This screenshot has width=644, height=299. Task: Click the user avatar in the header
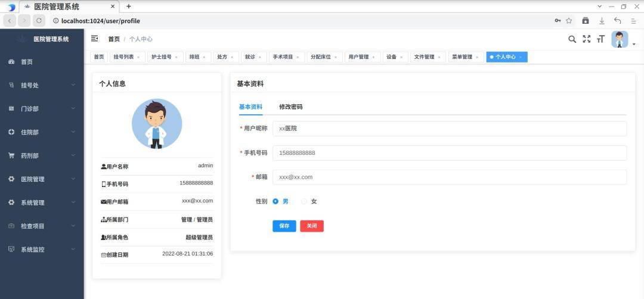[620, 39]
